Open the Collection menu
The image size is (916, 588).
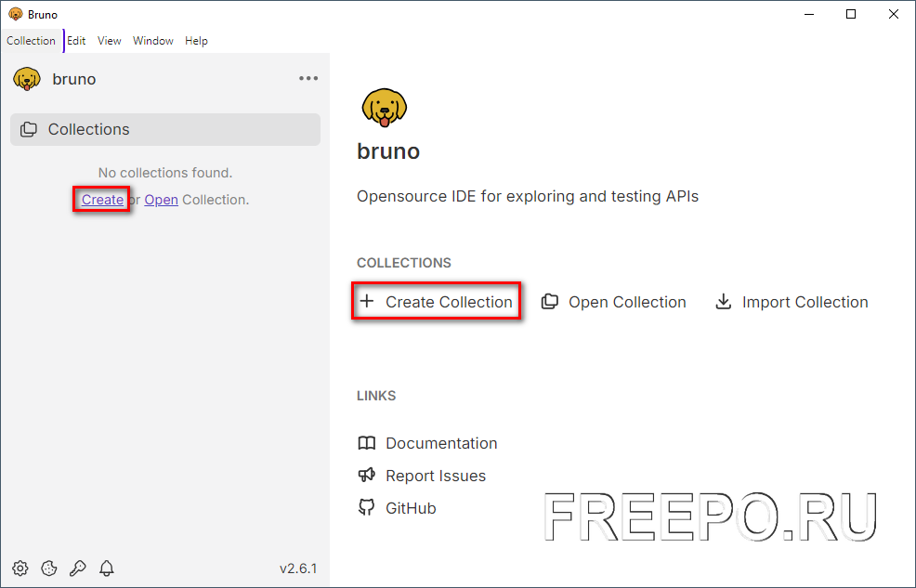coord(31,41)
